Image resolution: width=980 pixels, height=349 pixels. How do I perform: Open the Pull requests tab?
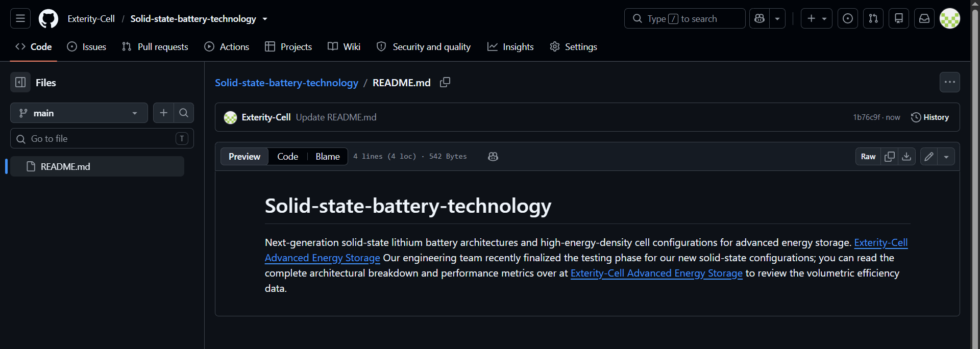155,46
